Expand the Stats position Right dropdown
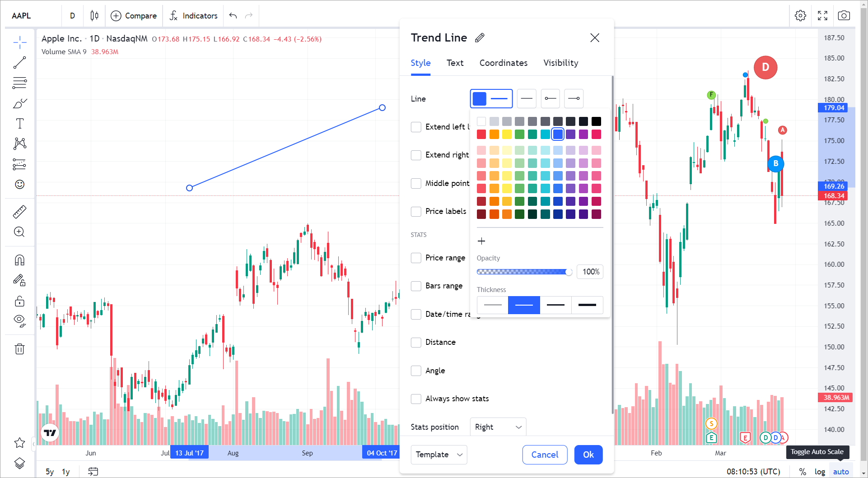This screenshot has height=478, width=868. click(498, 427)
